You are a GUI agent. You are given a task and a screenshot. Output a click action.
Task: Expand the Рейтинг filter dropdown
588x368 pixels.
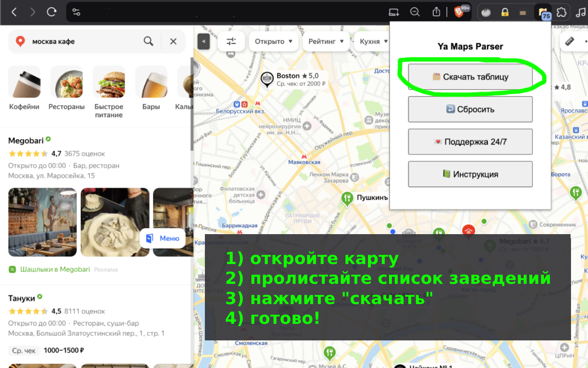pos(326,41)
